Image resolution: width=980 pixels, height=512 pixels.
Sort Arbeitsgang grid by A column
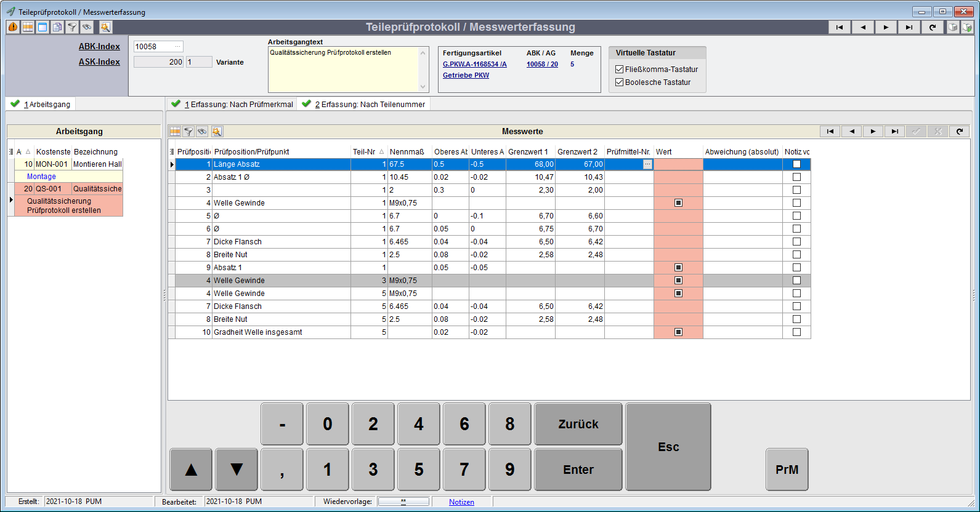click(23, 151)
